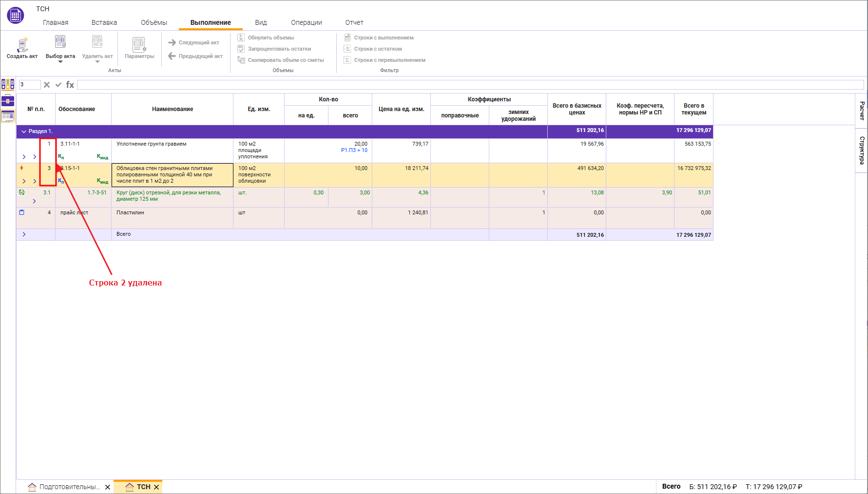Screen dimensions: 868x494
Task: Click the Создать акт icon
Action: (x=22, y=45)
